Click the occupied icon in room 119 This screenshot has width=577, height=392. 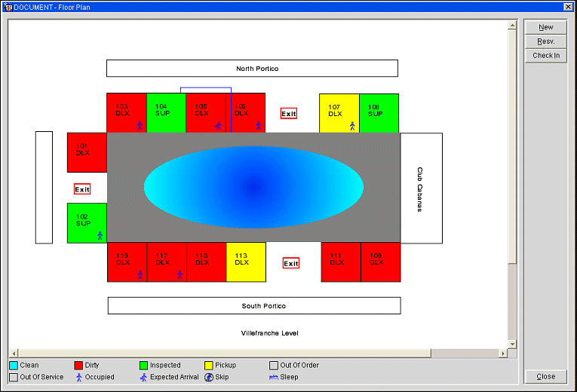tap(140, 274)
